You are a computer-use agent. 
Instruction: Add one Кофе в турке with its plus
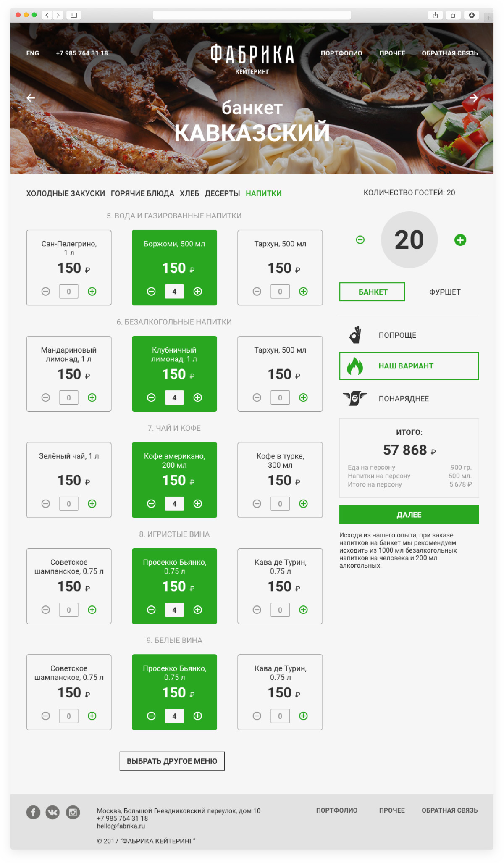(x=303, y=504)
